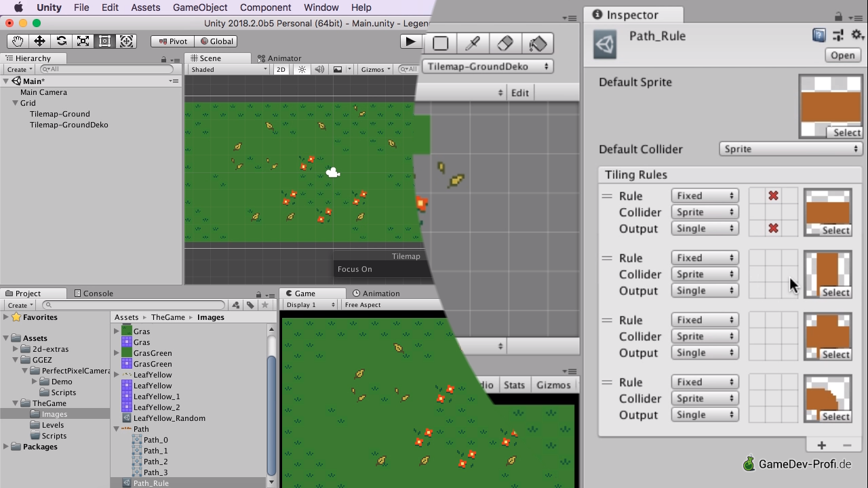Choose the tile palette box selection tool
The width and height of the screenshot is (868, 488).
tap(440, 43)
